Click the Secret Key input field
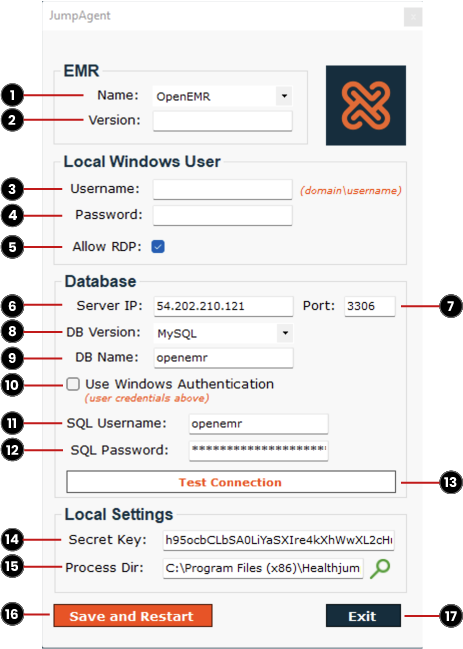 coord(278,540)
